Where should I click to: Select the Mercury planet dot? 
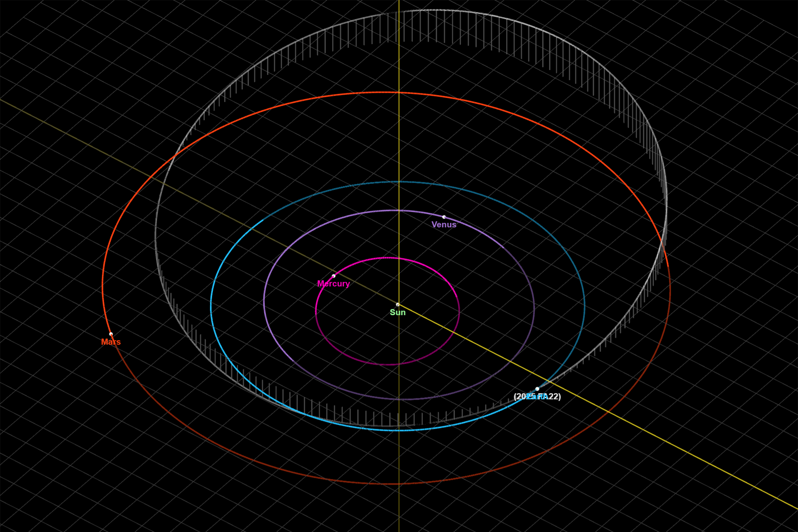click(x=333, y=276)
